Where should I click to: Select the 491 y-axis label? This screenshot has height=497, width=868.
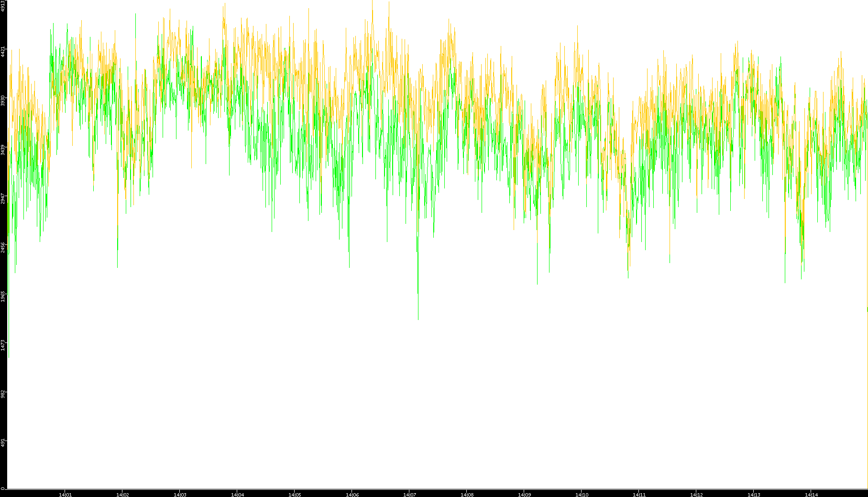(3, 442)
